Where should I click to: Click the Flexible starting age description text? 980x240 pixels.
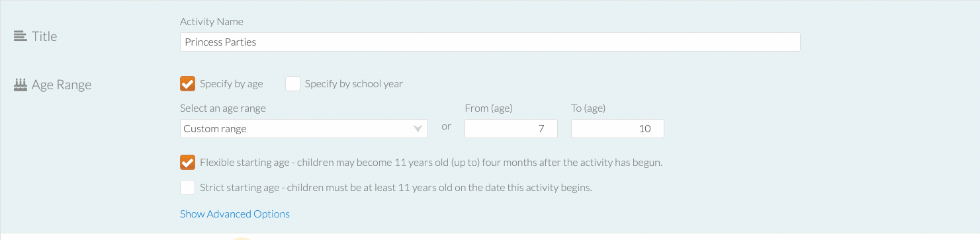click(x=431, y=162)
